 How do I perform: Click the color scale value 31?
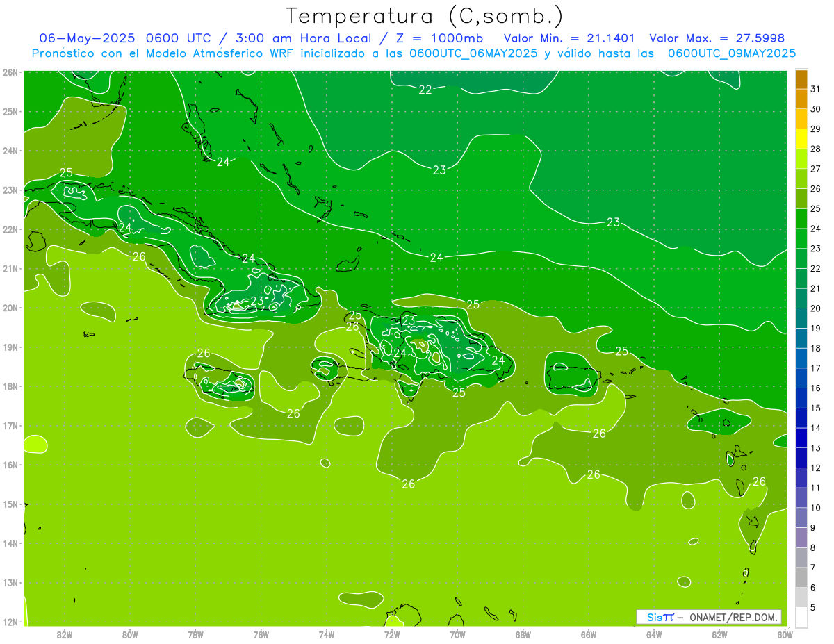pos(815,89)
